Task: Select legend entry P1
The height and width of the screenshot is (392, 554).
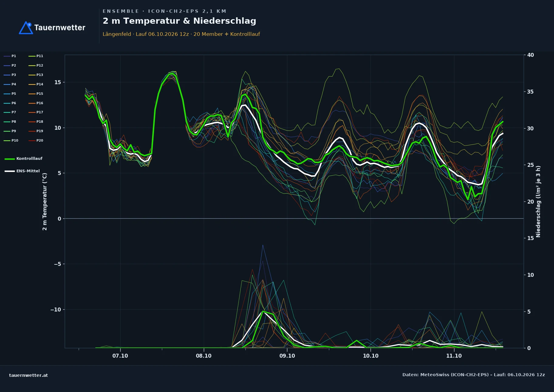Action: (x=10, y=56)
